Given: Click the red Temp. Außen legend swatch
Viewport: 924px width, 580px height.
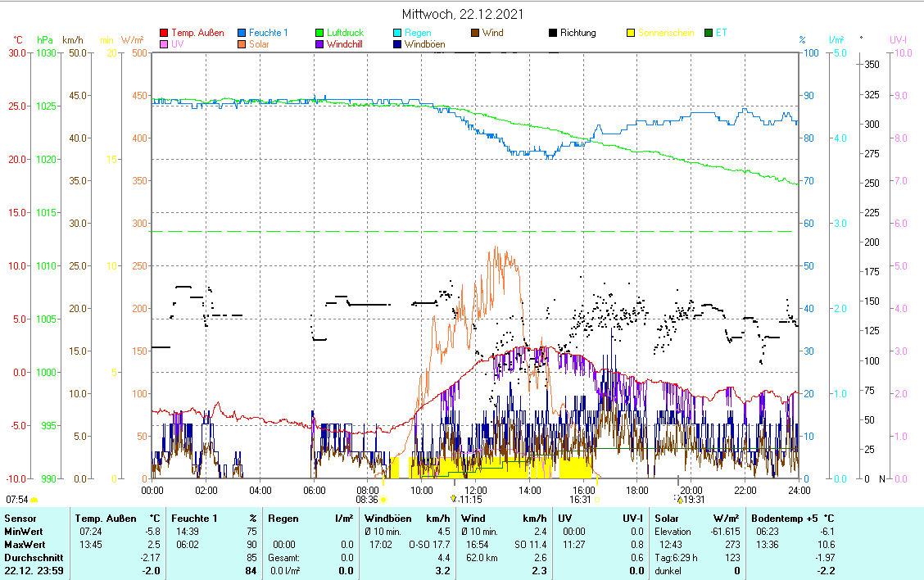Looking at the screenshot, I should 163,33.
